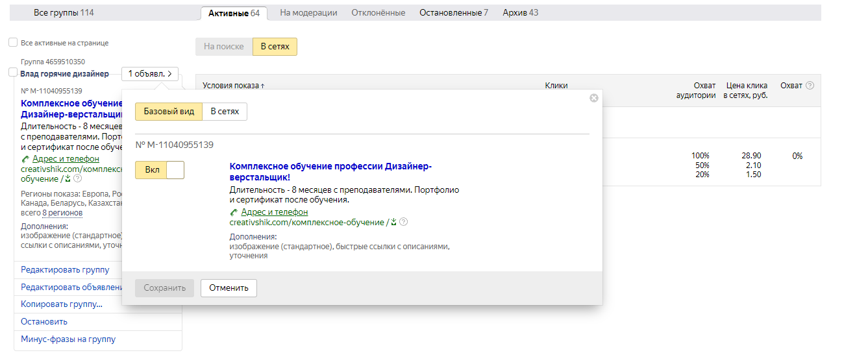
Task: Switch popup view to 'В сетях'
Action: tap(225, 112)
